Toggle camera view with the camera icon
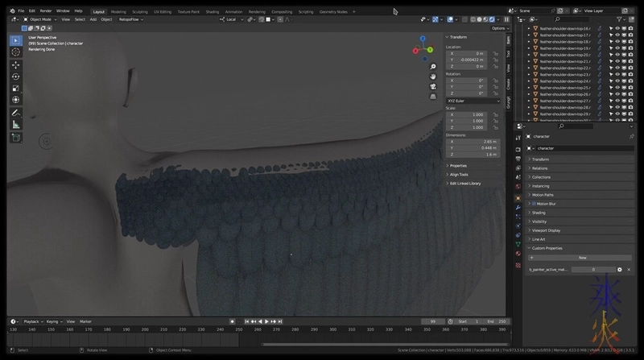 (432, 86)
